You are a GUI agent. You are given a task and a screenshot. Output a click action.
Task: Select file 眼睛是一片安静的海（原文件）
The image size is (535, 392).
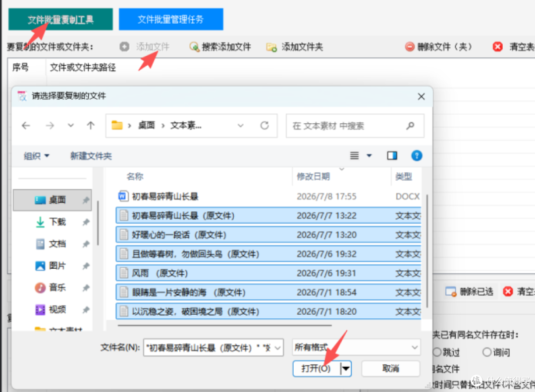click(x=268, y=293)
